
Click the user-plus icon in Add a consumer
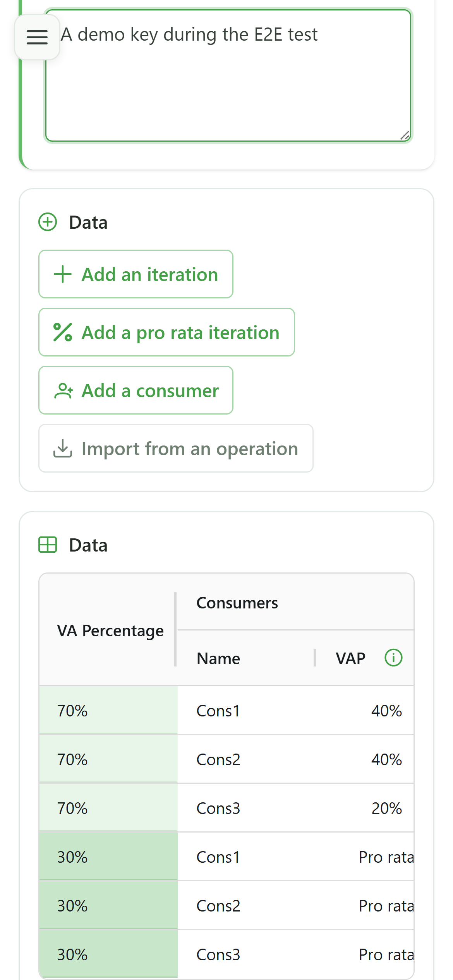click(63, 391)
